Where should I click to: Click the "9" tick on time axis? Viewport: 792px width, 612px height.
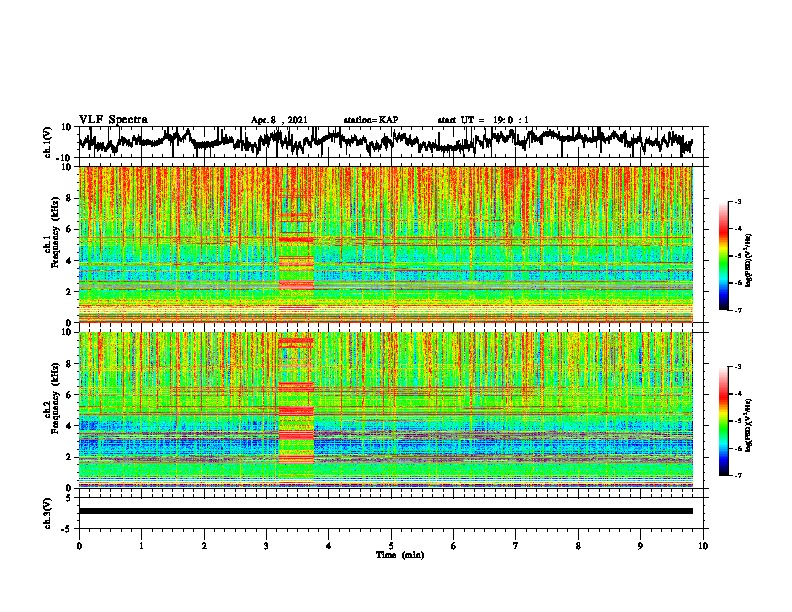(x=640, y=546)
